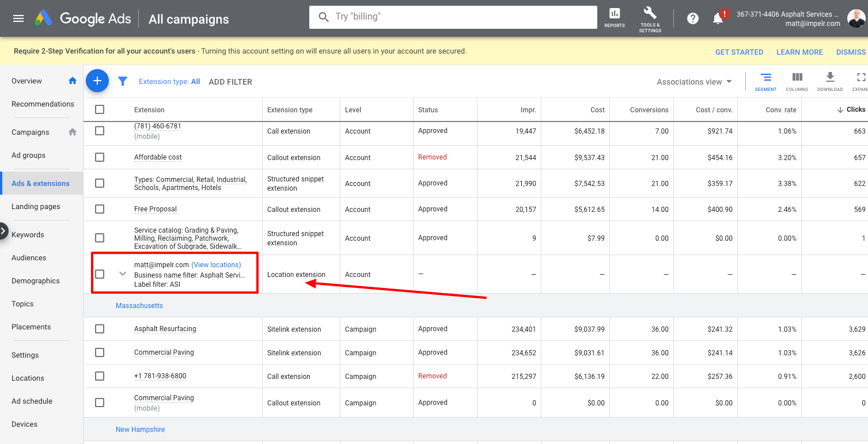The image size is (868, 444).
Task: Select the matt@impelr.com location extension checkbox
Action: coord(100,274)
